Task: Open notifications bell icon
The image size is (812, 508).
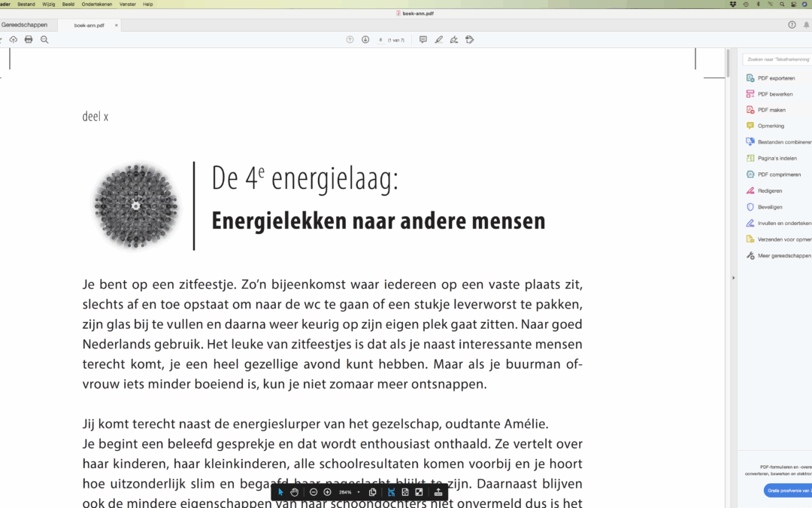Action: pyautogui.click(x=806, y=25)
